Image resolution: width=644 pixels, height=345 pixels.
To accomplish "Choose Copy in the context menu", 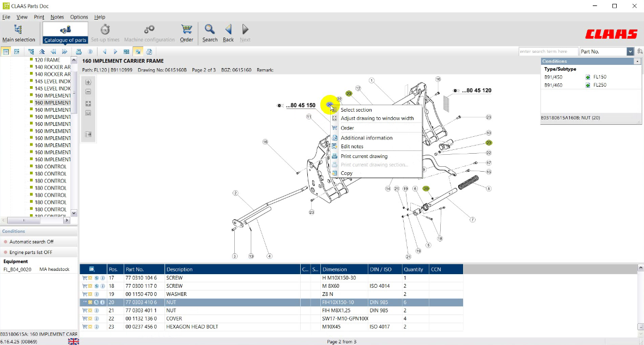I will point(376,173).
